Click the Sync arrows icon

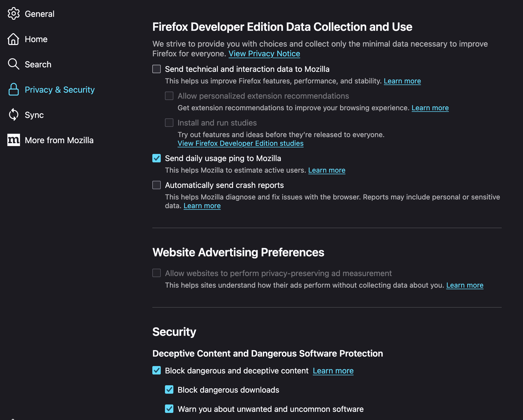pyautogui.click(x=13, y=115)
